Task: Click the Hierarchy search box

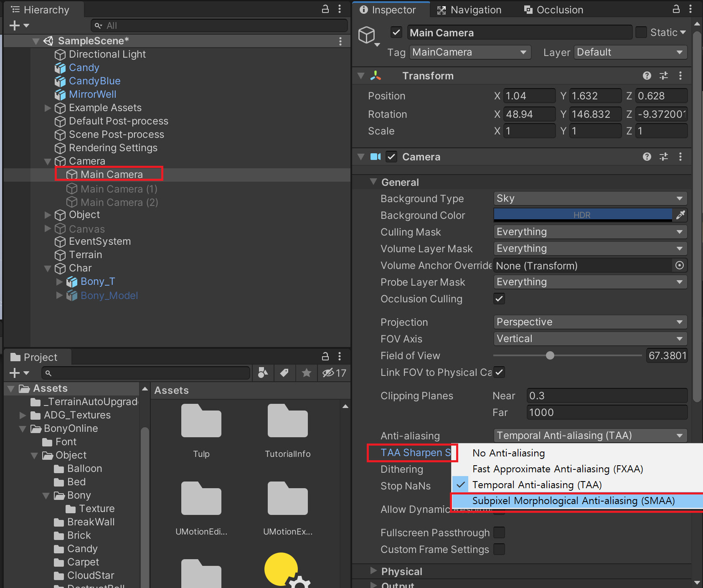Action: pyautogui.click(x=219, y=25)
